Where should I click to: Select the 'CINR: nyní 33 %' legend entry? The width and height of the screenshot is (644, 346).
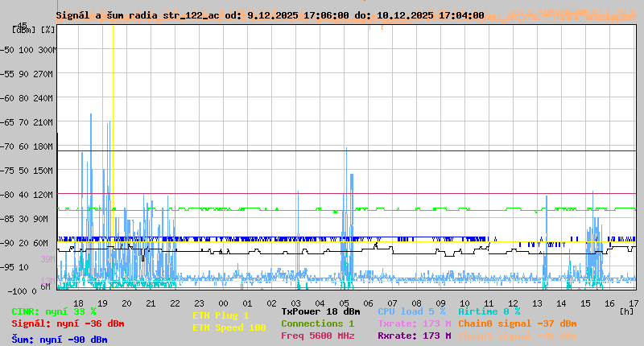pyautogui.click(x=54, y=311)
